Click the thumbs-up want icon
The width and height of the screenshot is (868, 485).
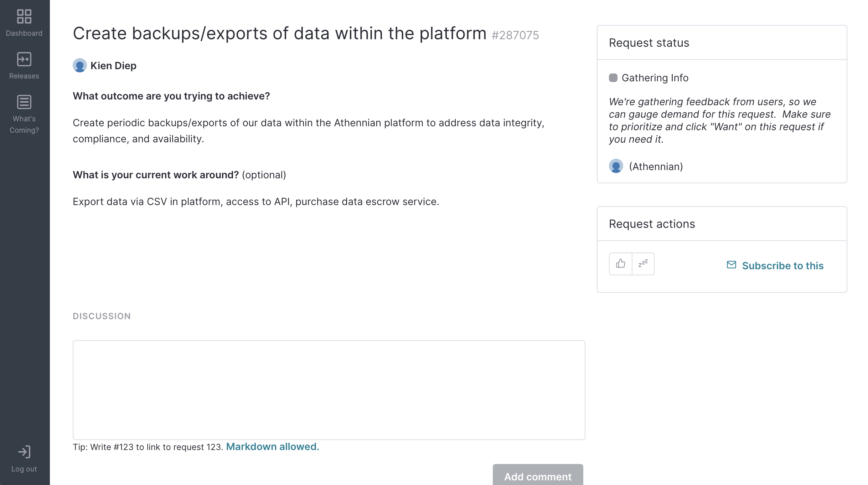pos(620,264)
